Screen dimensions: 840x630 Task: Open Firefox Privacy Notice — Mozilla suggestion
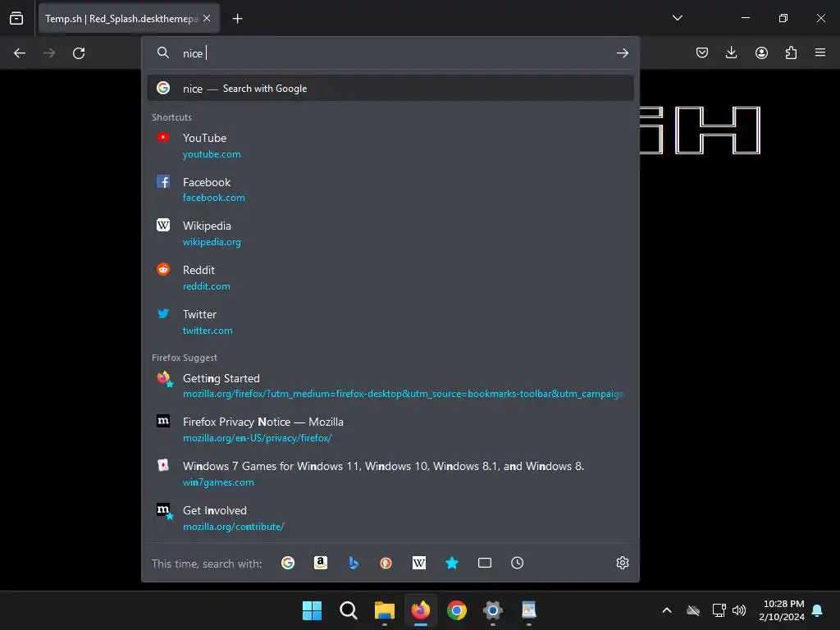click(x=390, y=429)
